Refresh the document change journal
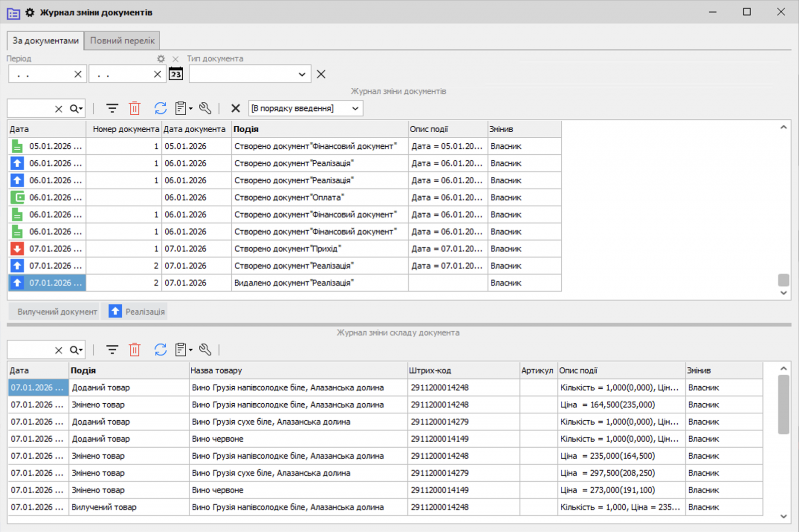The width and height of the screenshot is (799, 532). pos(160,108)
